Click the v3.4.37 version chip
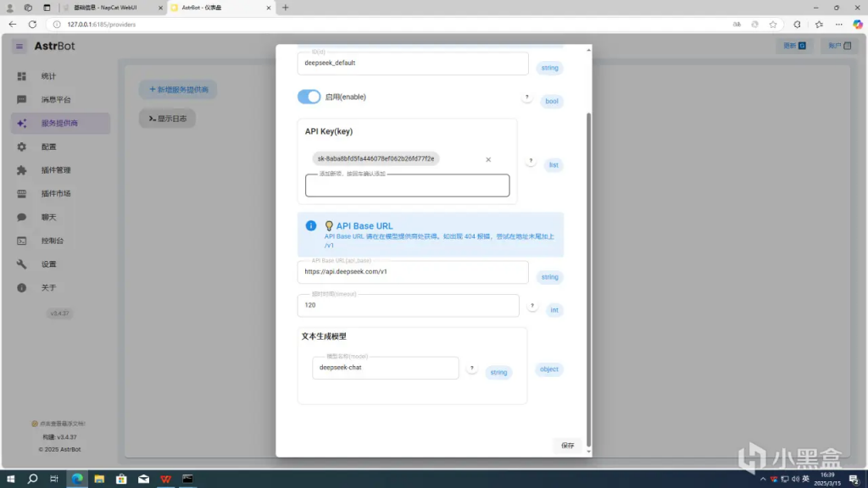This screenshot has height=488, width=868. point(60,313)
